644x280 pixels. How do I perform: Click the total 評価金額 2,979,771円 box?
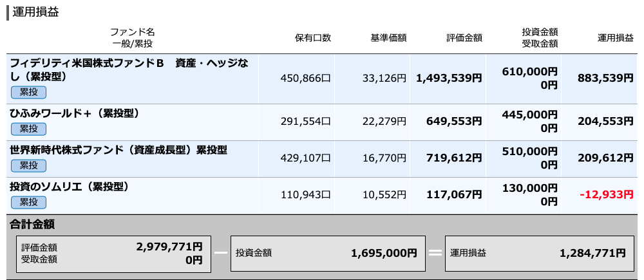coord(114,254)
